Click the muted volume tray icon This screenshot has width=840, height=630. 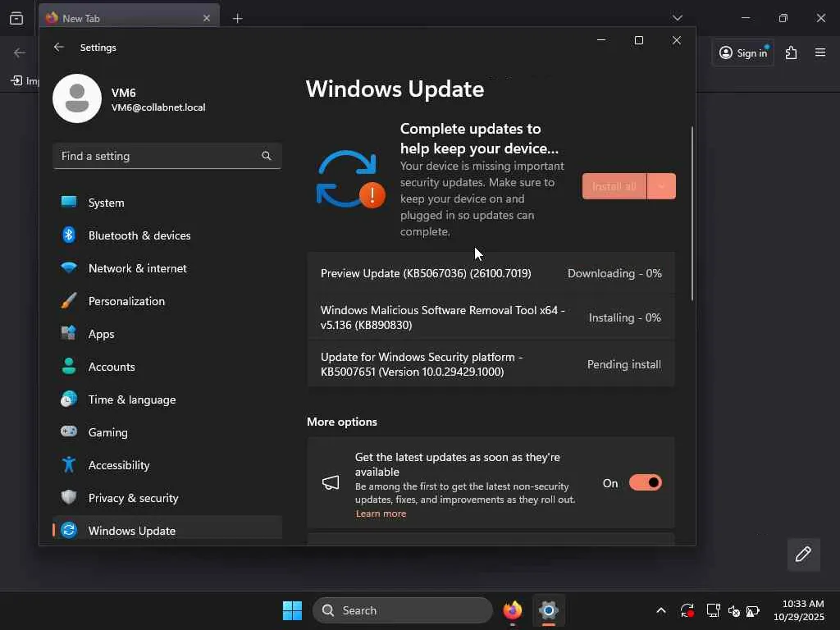click(733, 610)
